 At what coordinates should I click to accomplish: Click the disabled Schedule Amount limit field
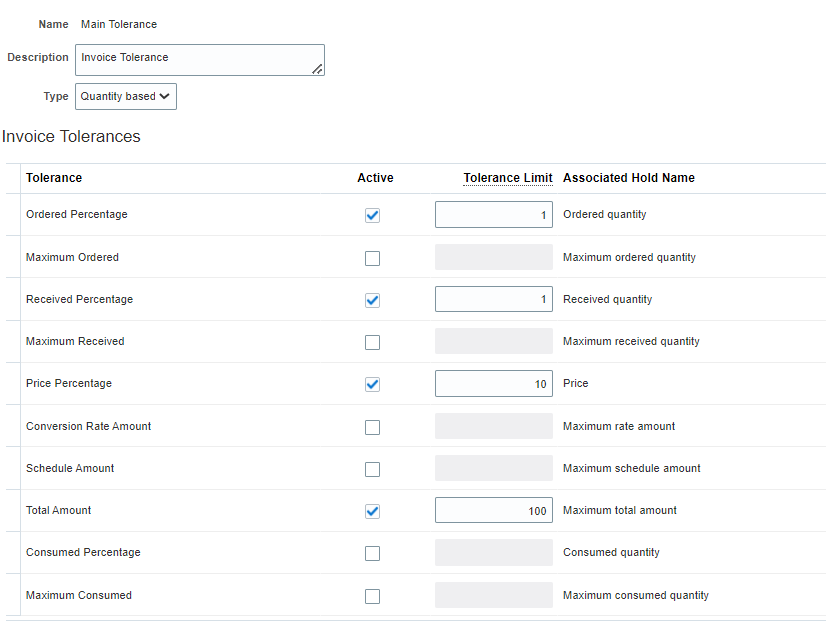494,468
